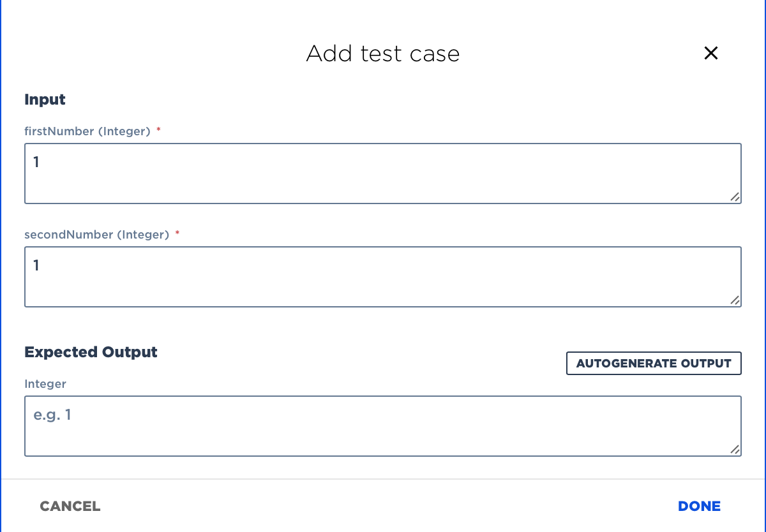Click the firstNumber (Integer) label
This screenshot has width=766, height=532.
87,131
